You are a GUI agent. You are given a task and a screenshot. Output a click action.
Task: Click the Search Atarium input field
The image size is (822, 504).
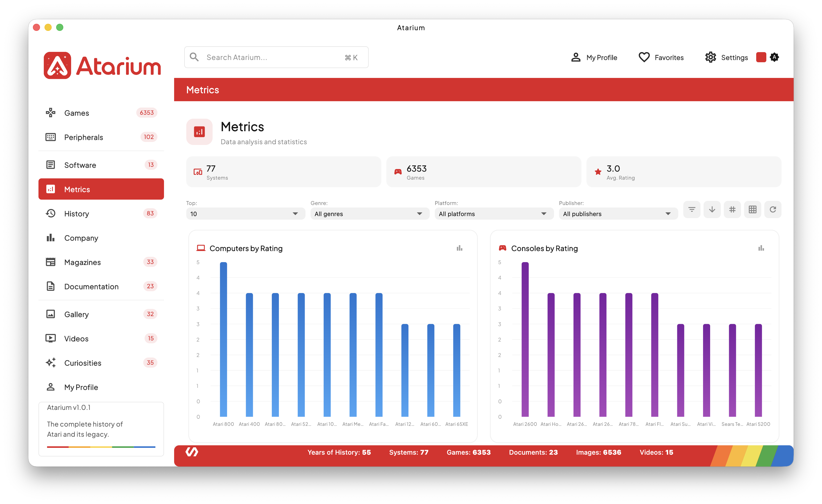click(x=276, y=57)
